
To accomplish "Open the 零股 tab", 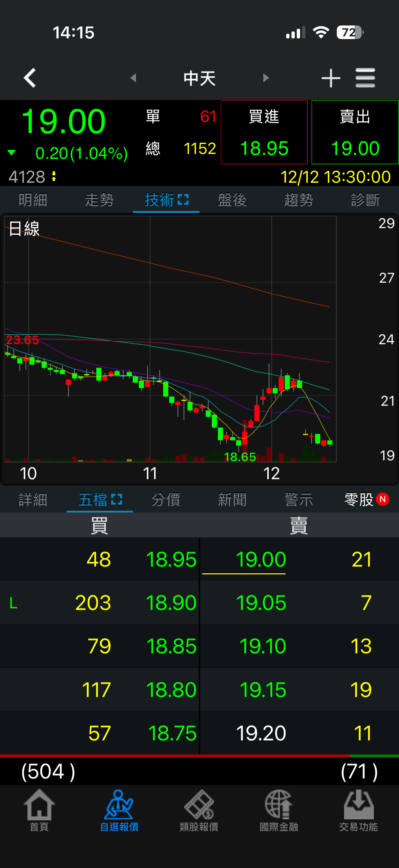I will [x=359, y=499].
